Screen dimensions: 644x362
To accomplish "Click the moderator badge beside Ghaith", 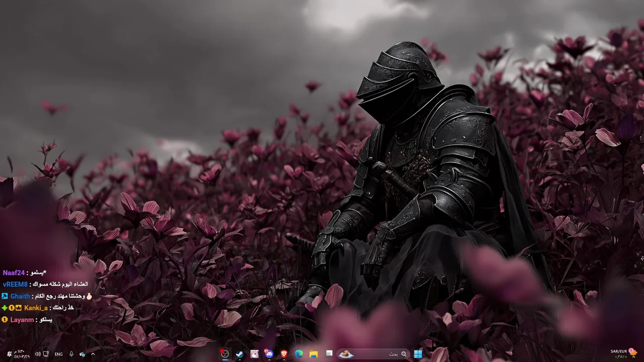I will click(5, 296).
